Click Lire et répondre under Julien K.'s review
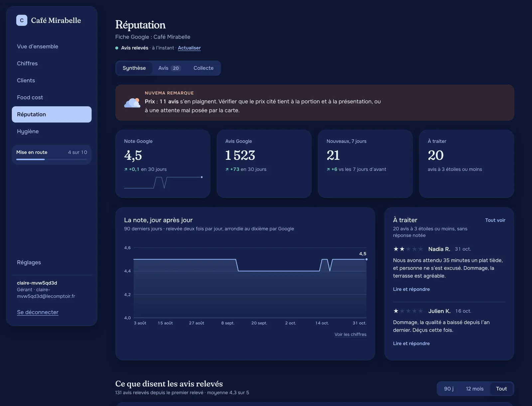Image resolution: width=532 pixels, height=406 pixels. [x=411, y=344]
